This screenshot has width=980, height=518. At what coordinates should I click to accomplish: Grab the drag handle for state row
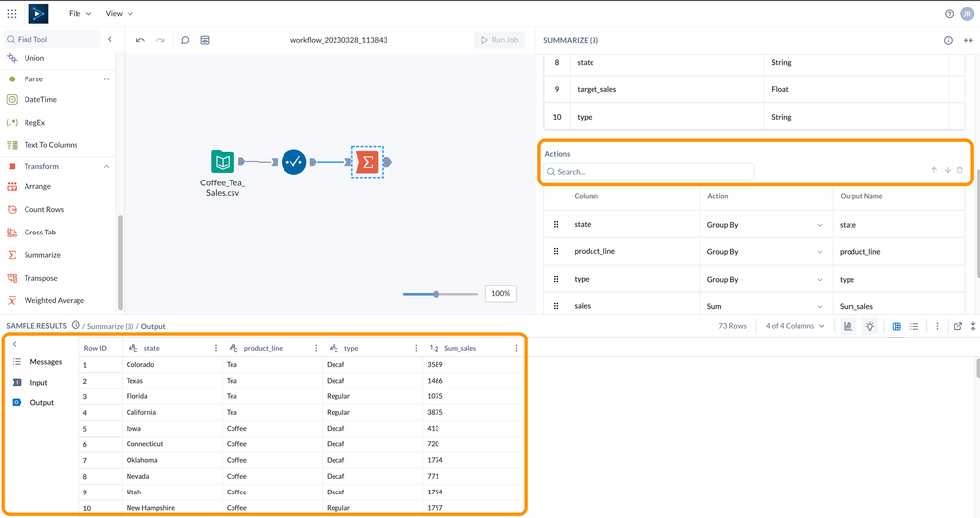click(556, 225)
